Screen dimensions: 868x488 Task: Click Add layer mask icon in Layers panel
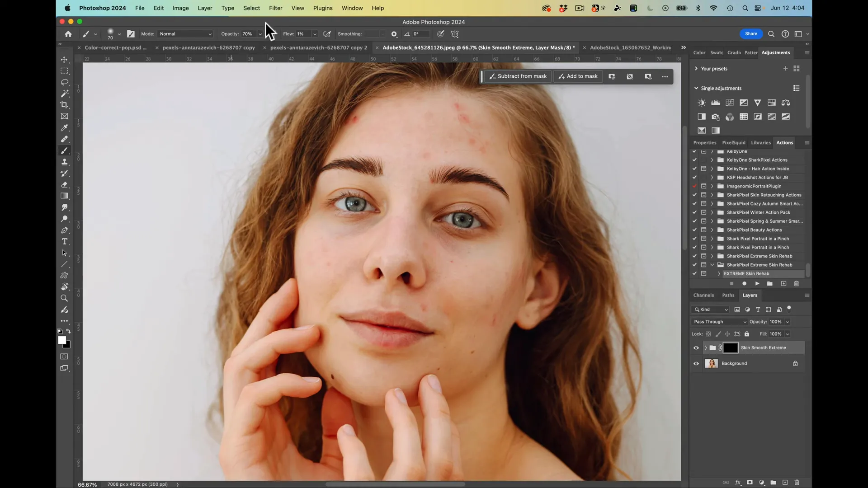coord(750,483)
